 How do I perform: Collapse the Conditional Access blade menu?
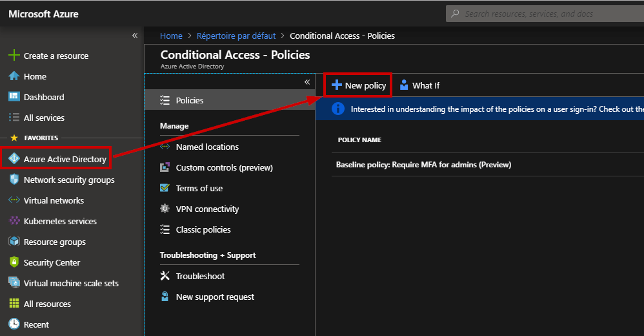(x=307, y=82)
